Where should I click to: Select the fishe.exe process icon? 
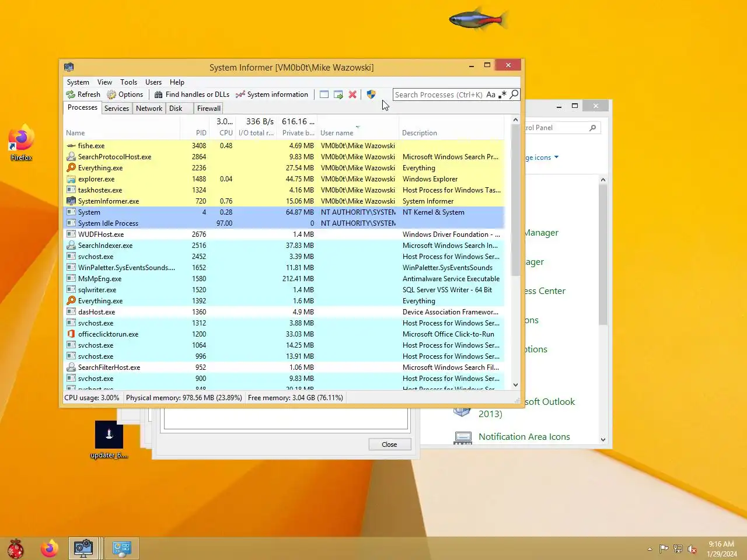point(71,146)
